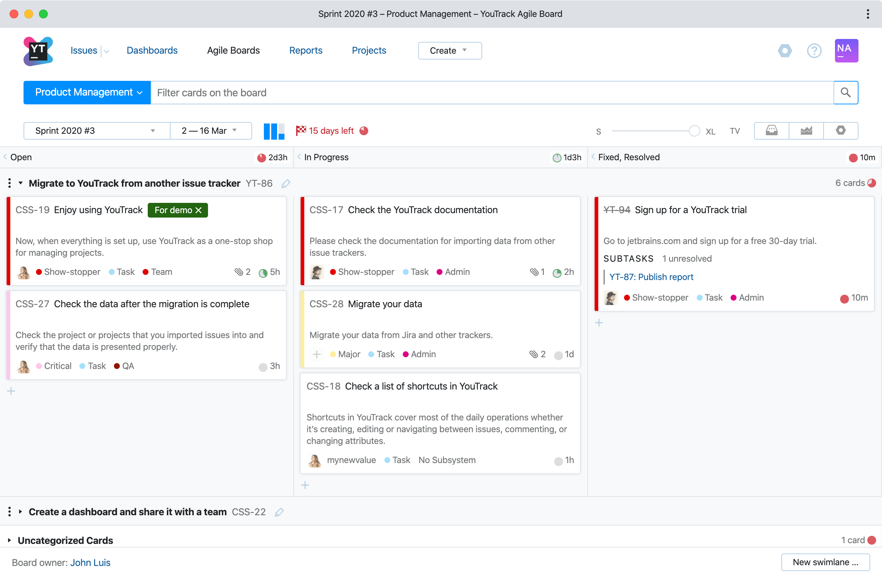
Task: Click the column layout bars icon near the sprint selector
Action: pyautogui.click(x=273, y=130)
